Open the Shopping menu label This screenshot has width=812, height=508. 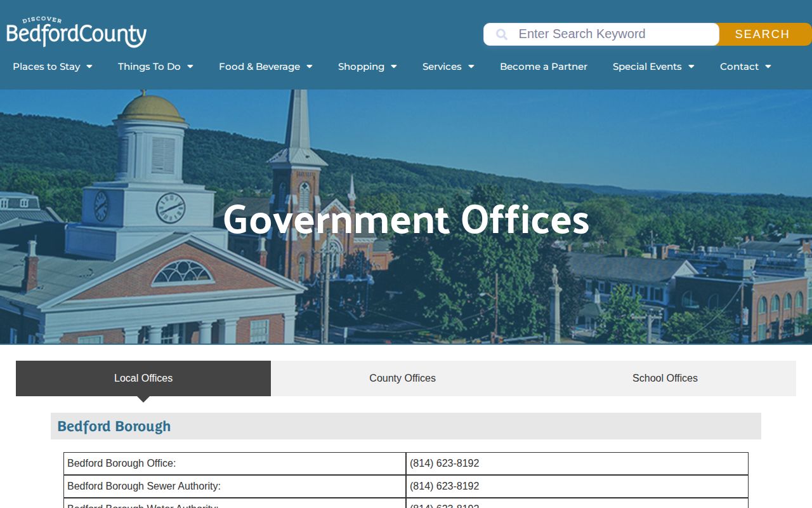point(361,67)
